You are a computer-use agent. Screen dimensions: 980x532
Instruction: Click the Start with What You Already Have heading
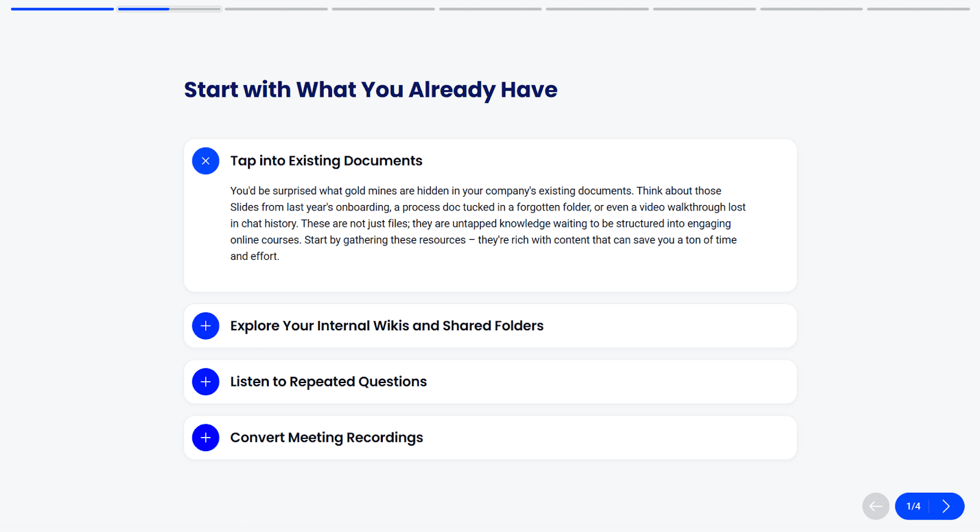(x=371, y=90)
